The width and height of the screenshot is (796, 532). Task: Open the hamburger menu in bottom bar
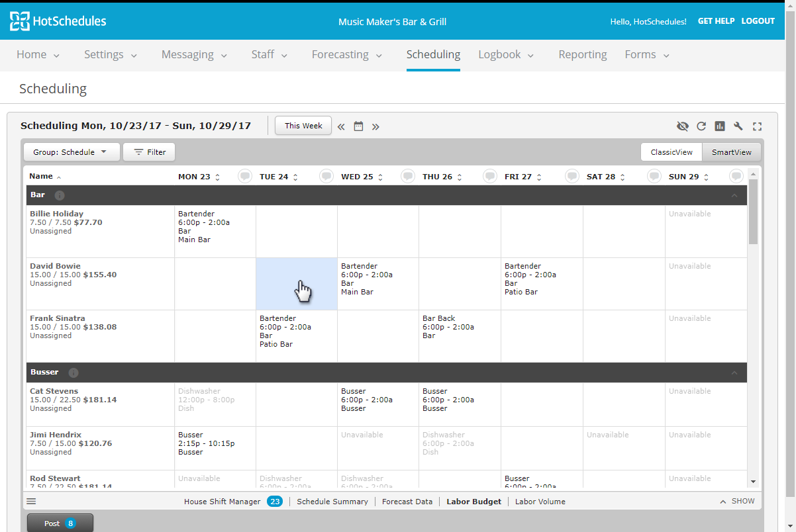31,502
